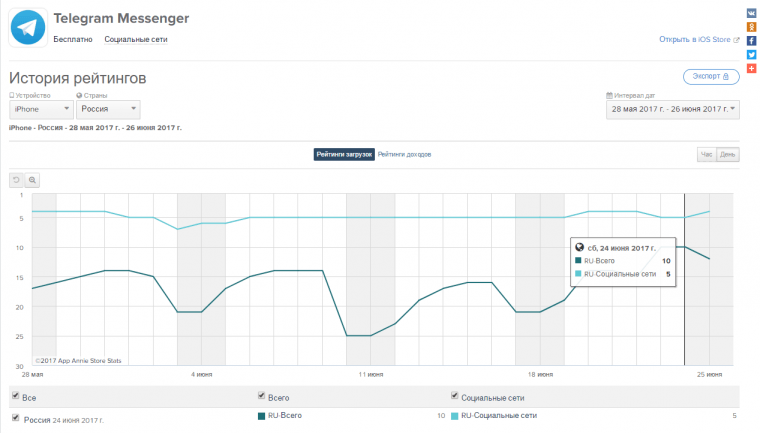760x433 pixels.
Task: Open the date interval dropdown
Action: tap(673, 109)
